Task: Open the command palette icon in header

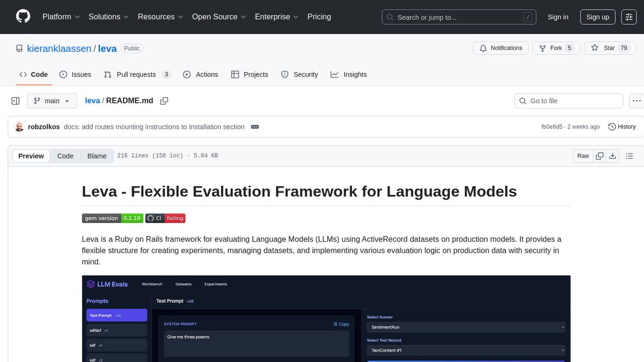Action: [629, 17]
